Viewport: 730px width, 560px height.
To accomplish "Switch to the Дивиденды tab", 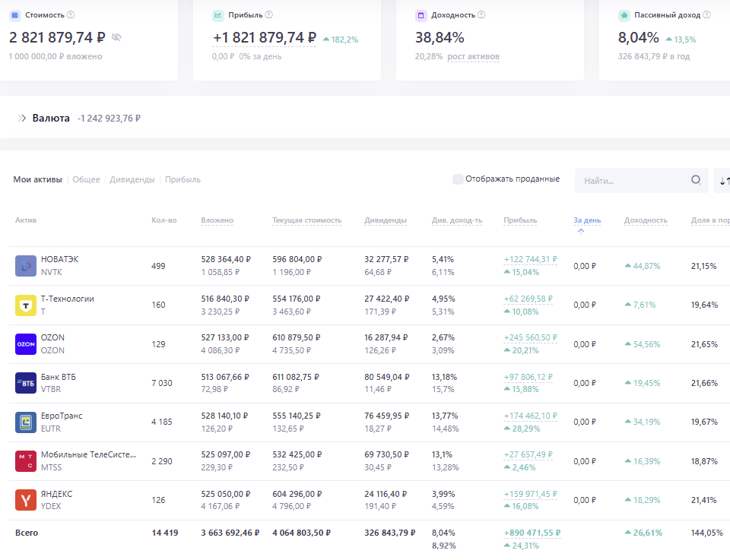I will tap(132, 180).
